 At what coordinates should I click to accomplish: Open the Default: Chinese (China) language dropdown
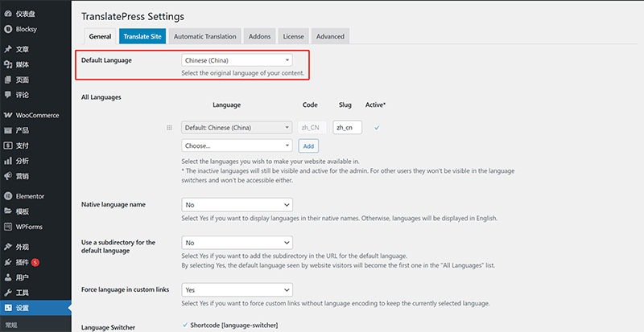pos(237,128)
